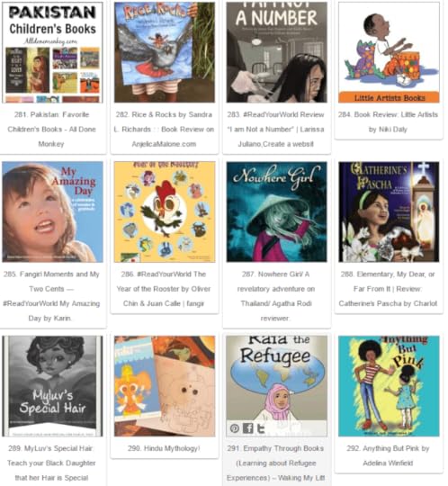Screen dimensions: 448x486
Task: Click the Myluv's Special Hair cover image
Action: point(52,386)
